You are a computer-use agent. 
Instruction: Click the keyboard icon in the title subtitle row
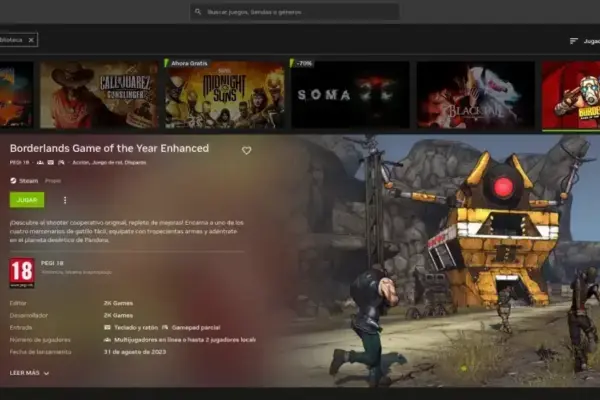[x=51, y=162]
